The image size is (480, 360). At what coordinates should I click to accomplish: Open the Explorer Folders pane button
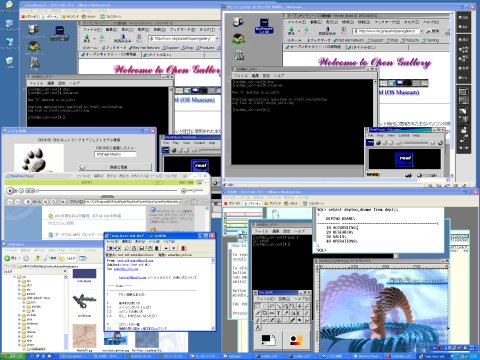68,258
